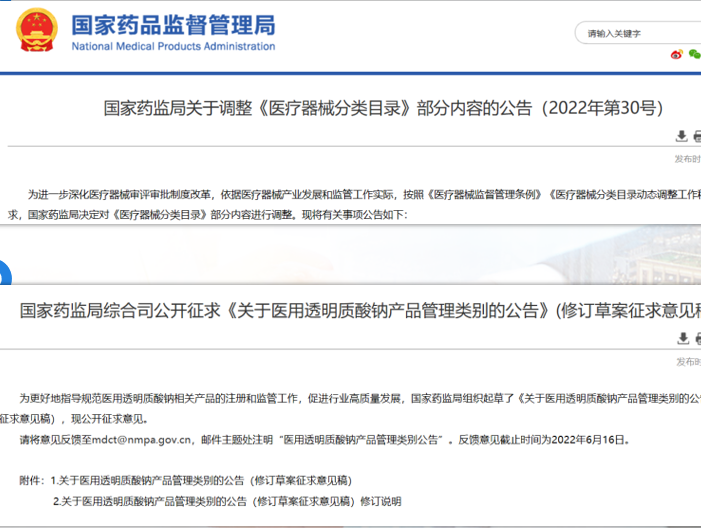Click the 国家药品监督管理局 site title
Image resolution: width=701 pixels, height=528 pixels.
[172, 24]
